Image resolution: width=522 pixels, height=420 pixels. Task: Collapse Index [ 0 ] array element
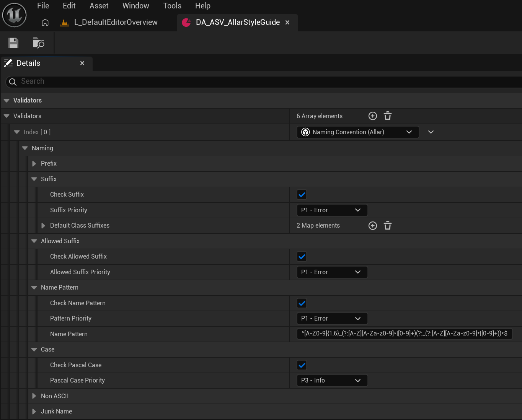click(x=17, y=132)
